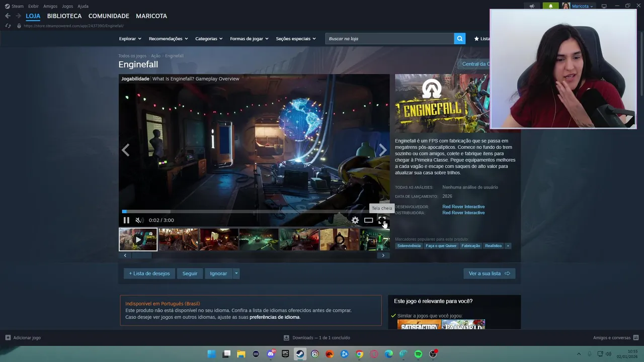Open the announcements megaphone icon
This screenshot has height=362, width=644.
click(532, 6)
